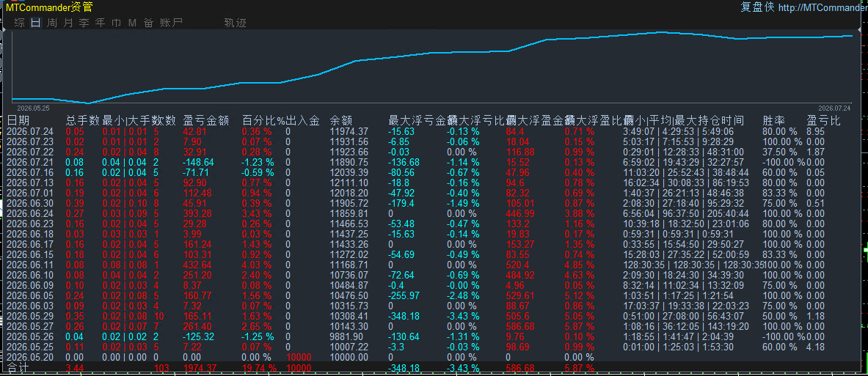Select the 2026.07.01 date row

[x=30, y=193]
